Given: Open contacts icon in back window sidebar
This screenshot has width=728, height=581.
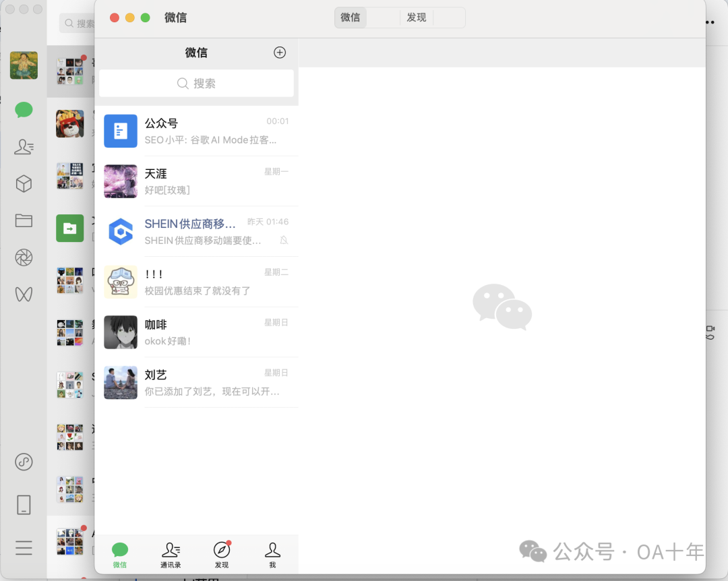Looking at the screenshot, I should (x=24, y=147).
